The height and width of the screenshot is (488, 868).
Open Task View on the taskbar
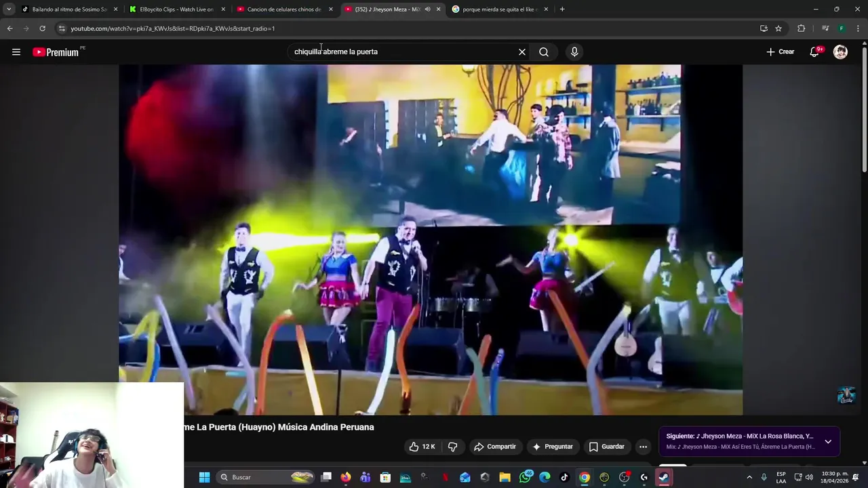coord(326,477)
